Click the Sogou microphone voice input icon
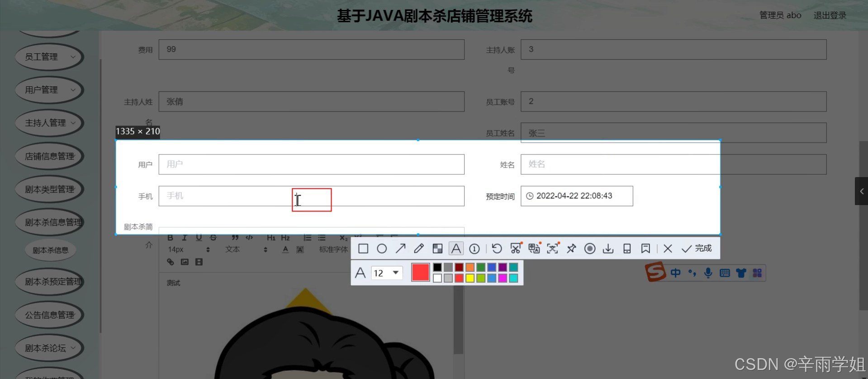This screenshot has height=379, width=868. (708, 273)
